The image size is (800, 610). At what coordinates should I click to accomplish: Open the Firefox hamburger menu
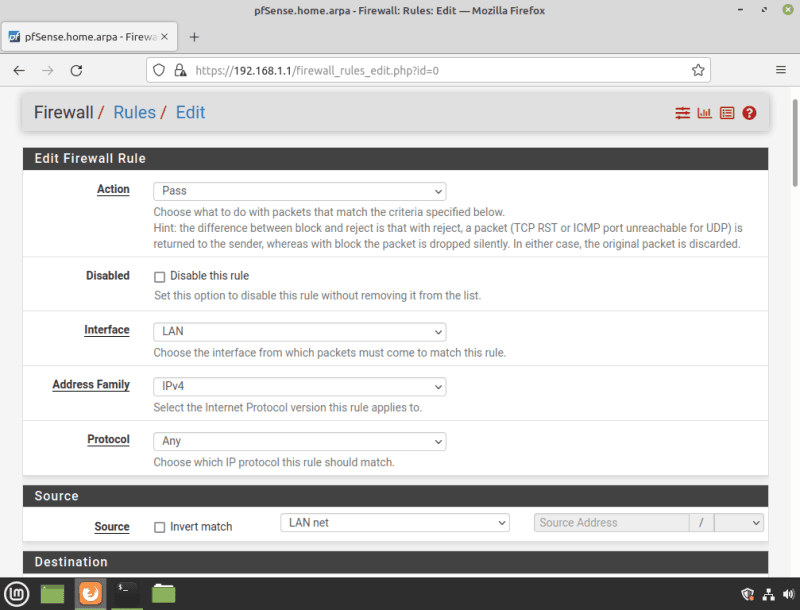781,71
